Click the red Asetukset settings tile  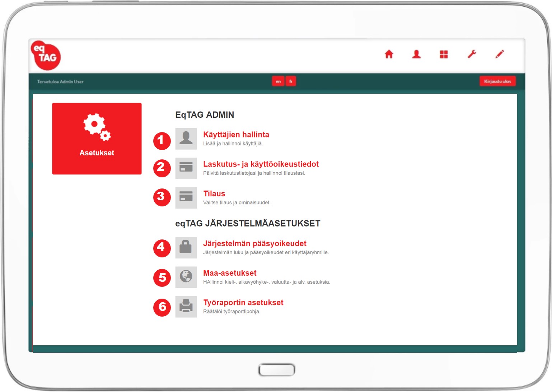tap(97, 139)
